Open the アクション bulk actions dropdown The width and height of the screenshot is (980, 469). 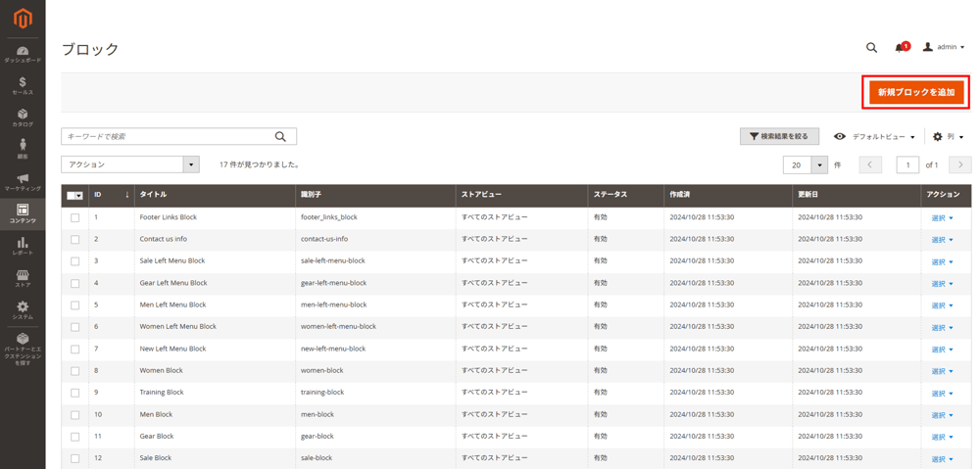click(x=130, y=164)
